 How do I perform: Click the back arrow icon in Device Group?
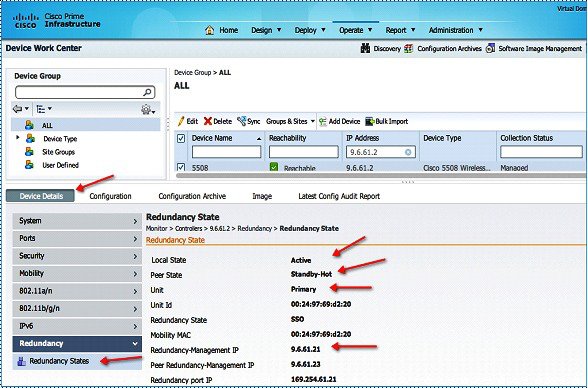pyautogui.click(x=17, y=109)
